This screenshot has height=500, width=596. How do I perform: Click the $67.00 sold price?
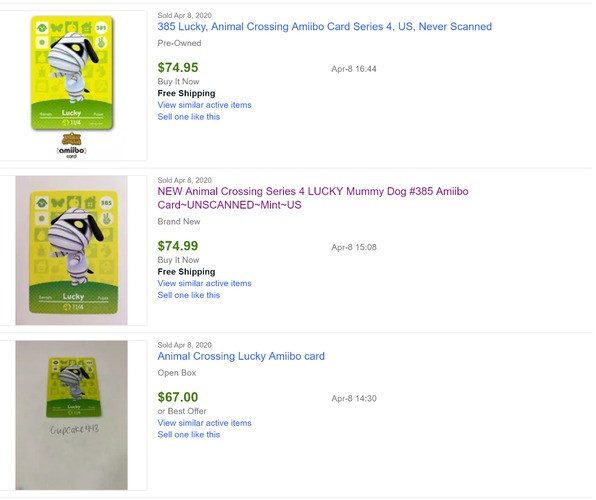[178, 397]
